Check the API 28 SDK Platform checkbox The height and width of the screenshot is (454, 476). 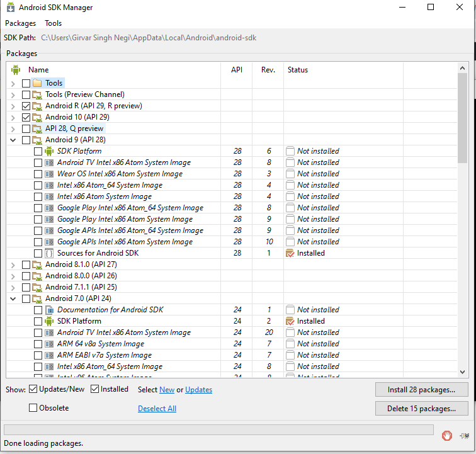tap(38, 151)
